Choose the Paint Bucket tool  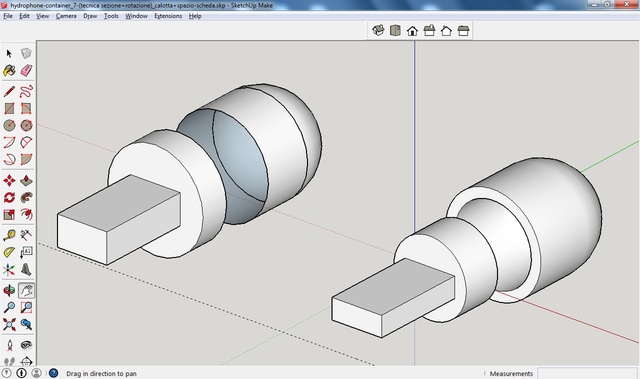point(9,70)
